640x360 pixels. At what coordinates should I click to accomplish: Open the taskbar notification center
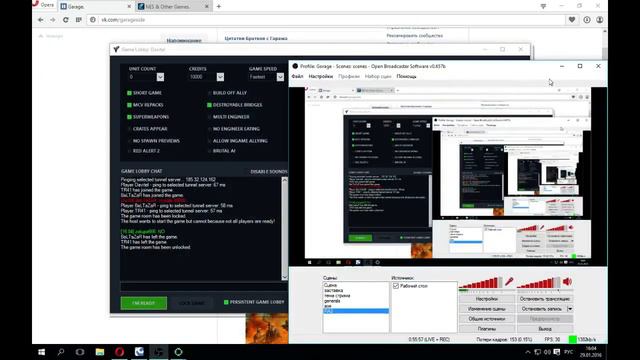557,352
